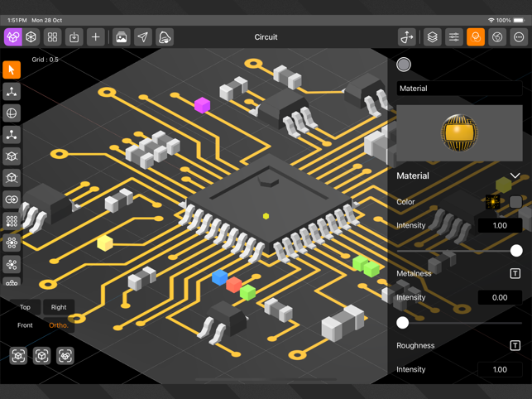Click the Roughness Intensity 1.00 field
532x399 pixels.
pos(500,369)
